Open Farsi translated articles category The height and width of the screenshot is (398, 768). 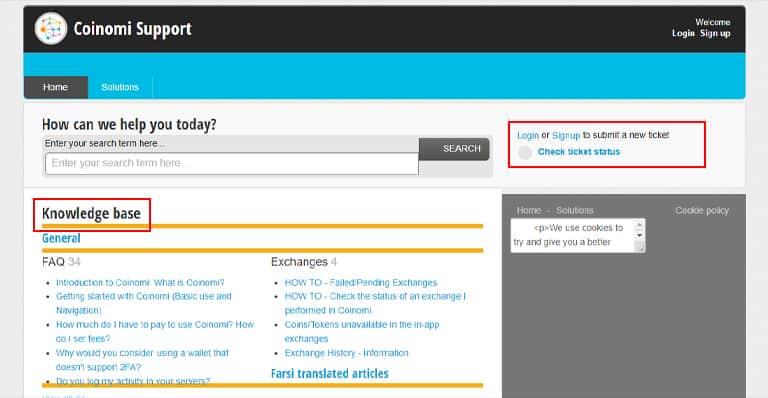click(x=330, y=374)
